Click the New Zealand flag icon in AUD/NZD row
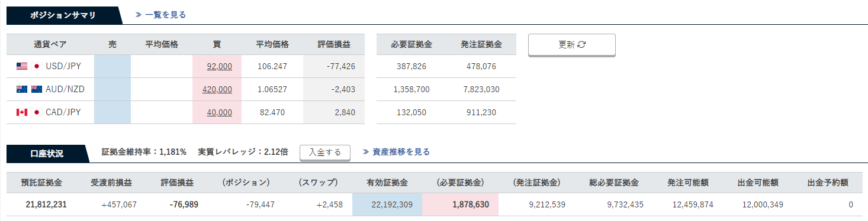868x221 pixels. 36,89
